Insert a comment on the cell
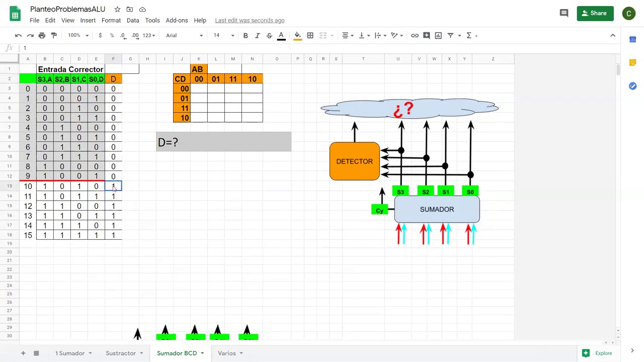Screen dimensions: 644x362 click(x=427, y=35)
